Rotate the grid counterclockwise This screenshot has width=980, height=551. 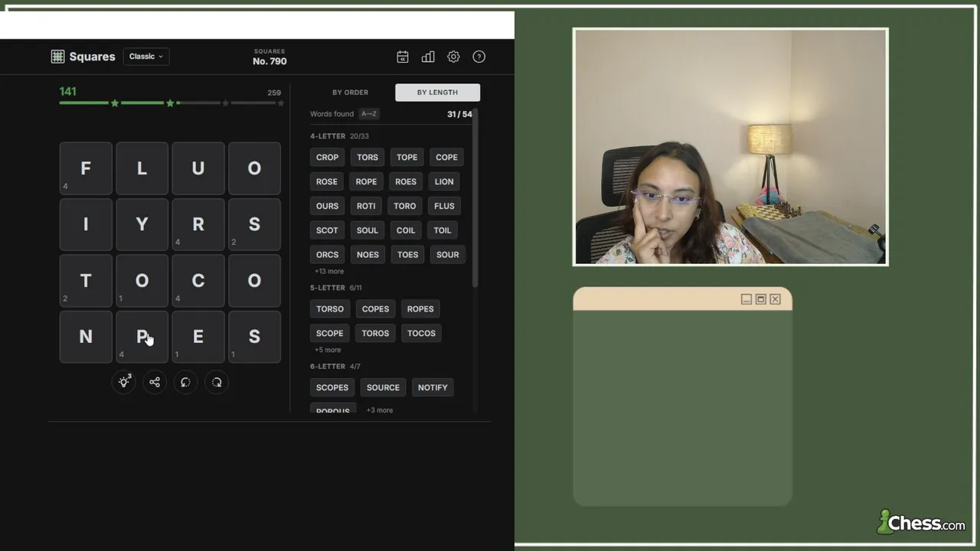[x=185, y=382]
